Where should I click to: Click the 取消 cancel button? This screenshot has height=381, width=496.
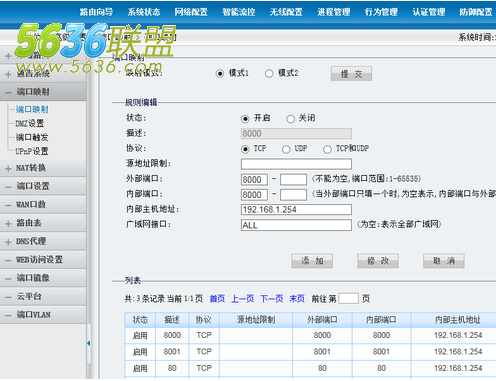[x=444, y=261]
